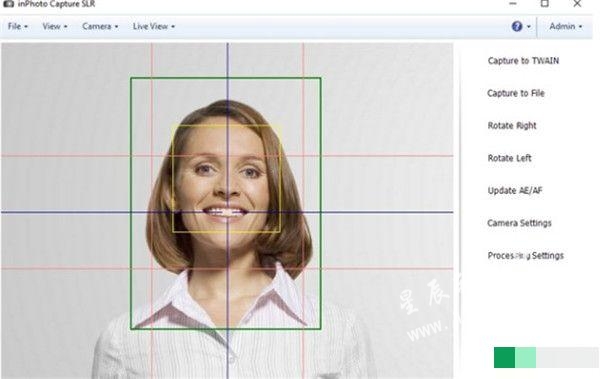Viewport: 600px width, 379px height.
Task: Click the inPhoto camera app icon in title bar
Action: (x=8, y=3)
